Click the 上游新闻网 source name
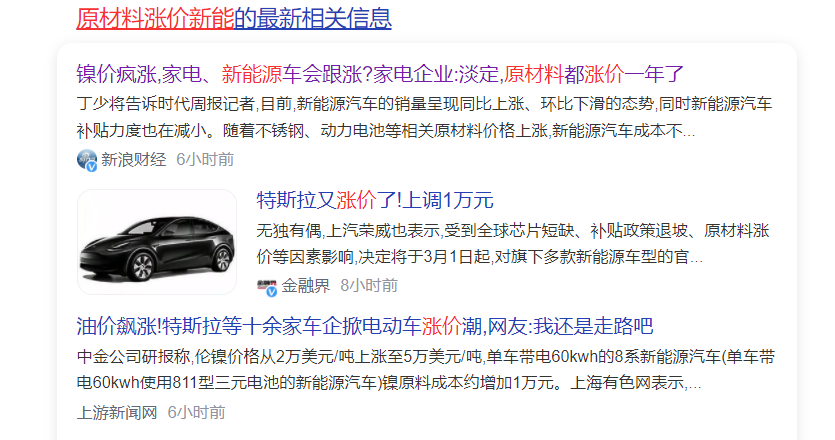Viewport: 835px width, 440px height. click(x=117, y=412)
